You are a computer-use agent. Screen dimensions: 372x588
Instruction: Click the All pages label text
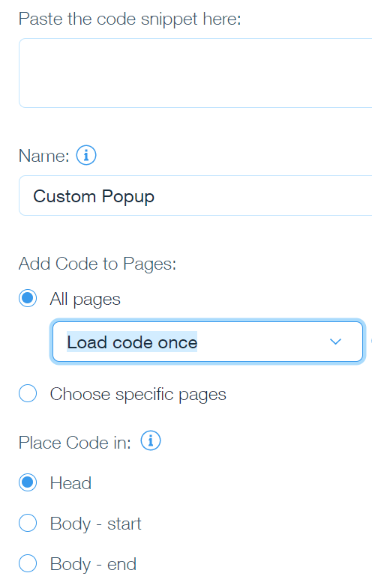coord(85,300)
